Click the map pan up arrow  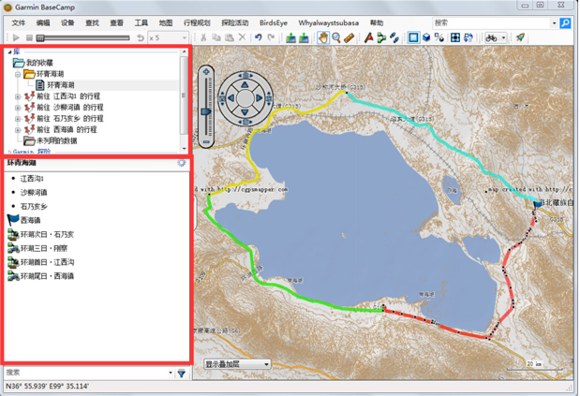pos(245,85)
